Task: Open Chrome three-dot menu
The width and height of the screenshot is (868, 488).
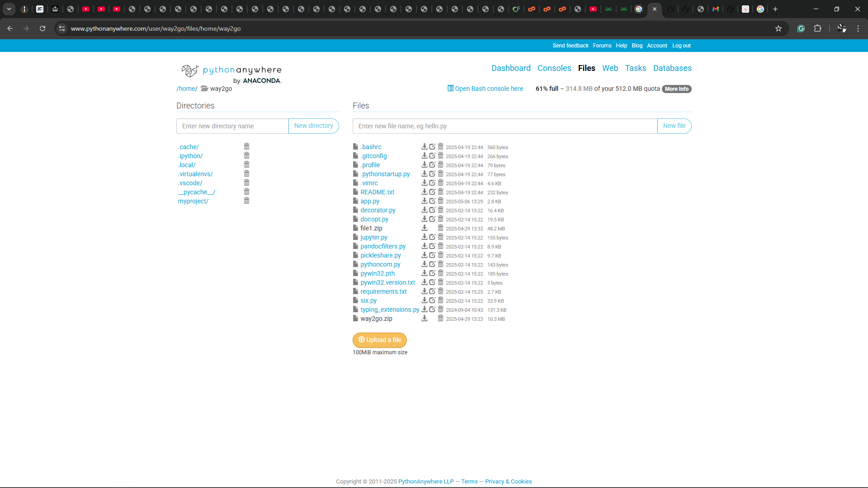Action: 858,28
